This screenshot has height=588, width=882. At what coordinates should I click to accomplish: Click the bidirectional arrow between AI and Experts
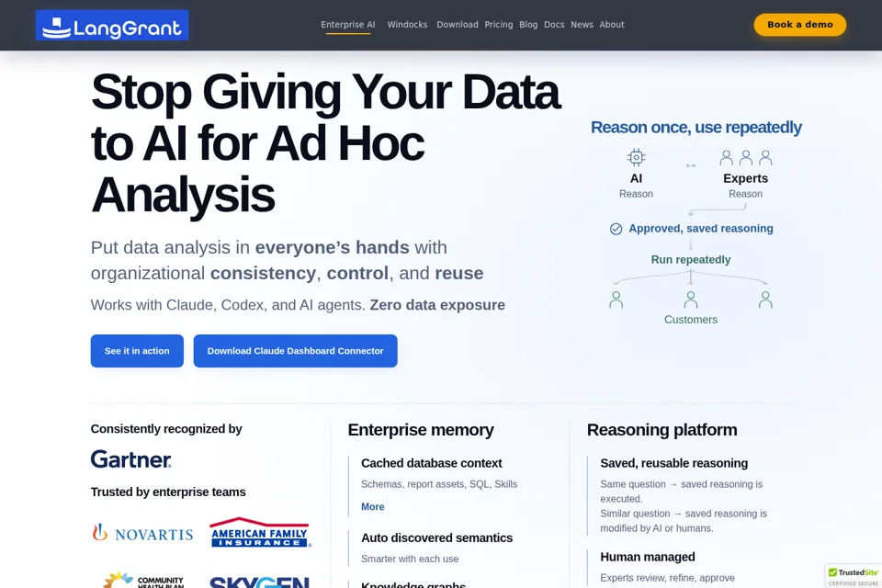(x=691, y=166)
